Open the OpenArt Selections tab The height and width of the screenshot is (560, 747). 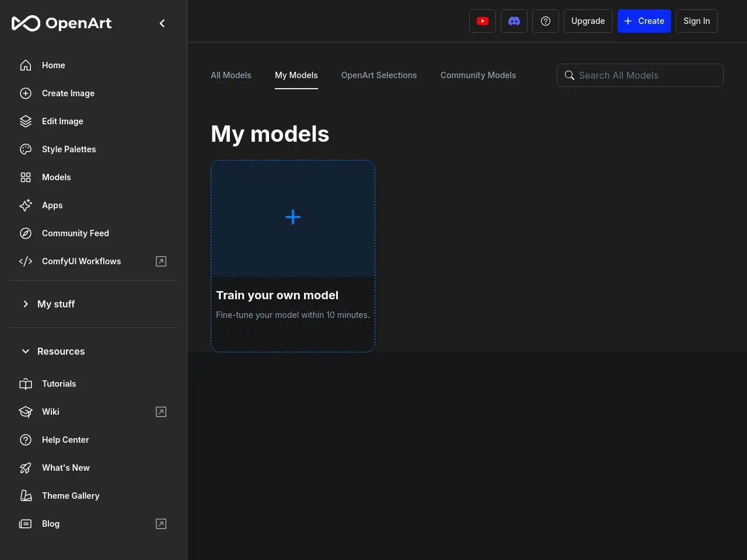tap(379, 75)
